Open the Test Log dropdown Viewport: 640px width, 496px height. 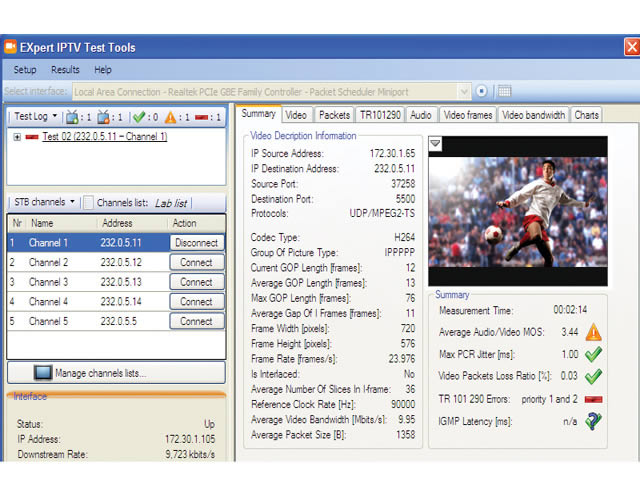click(36, 117)
